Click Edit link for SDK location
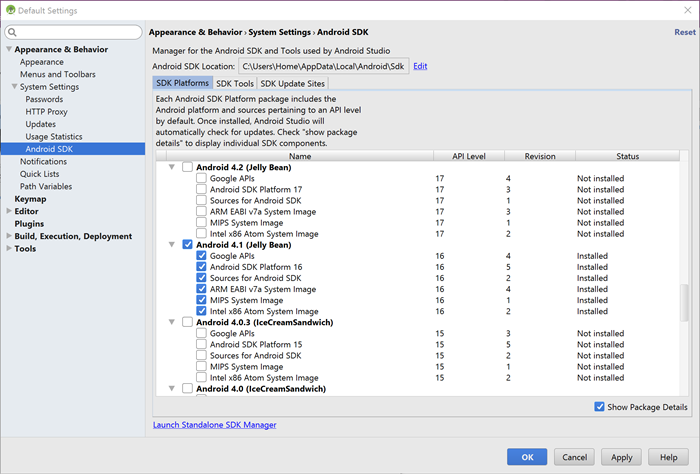Screen dimensions: 700x474 [x=420, y=66]
